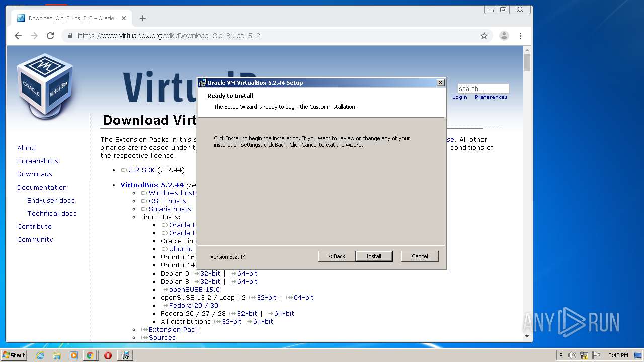Open Fedora 26 / 27 / 28 32-bit link
644x362 pixels.
click(x=243, y=314)
